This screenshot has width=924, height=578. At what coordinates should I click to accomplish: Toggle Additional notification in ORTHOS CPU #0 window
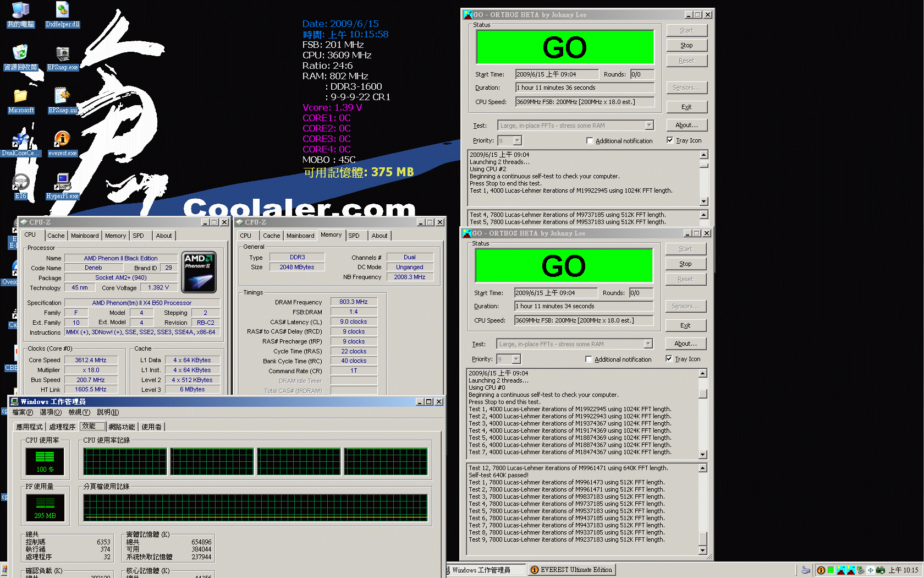(x=588, y=359)
